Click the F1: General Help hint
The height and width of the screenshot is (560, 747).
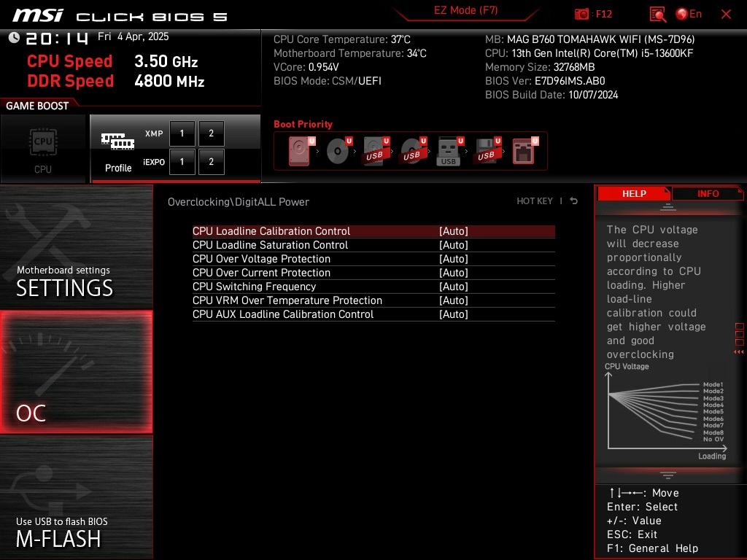(x=652, y=548)
